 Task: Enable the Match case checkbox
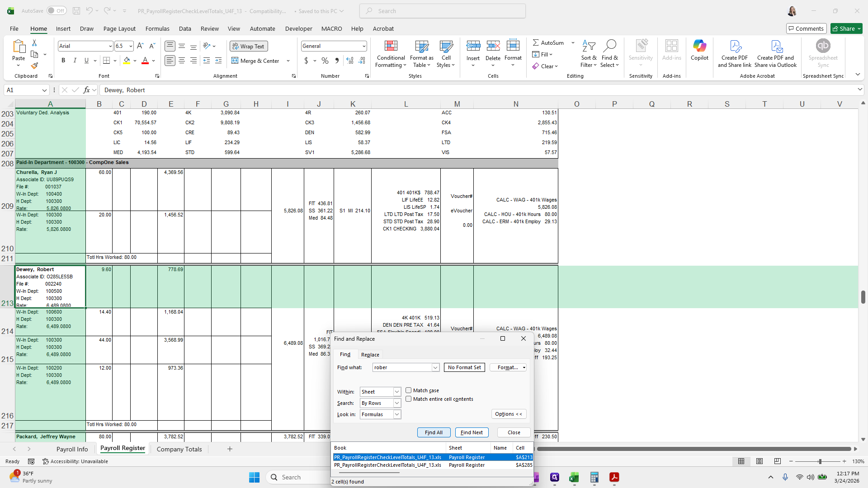408,390
